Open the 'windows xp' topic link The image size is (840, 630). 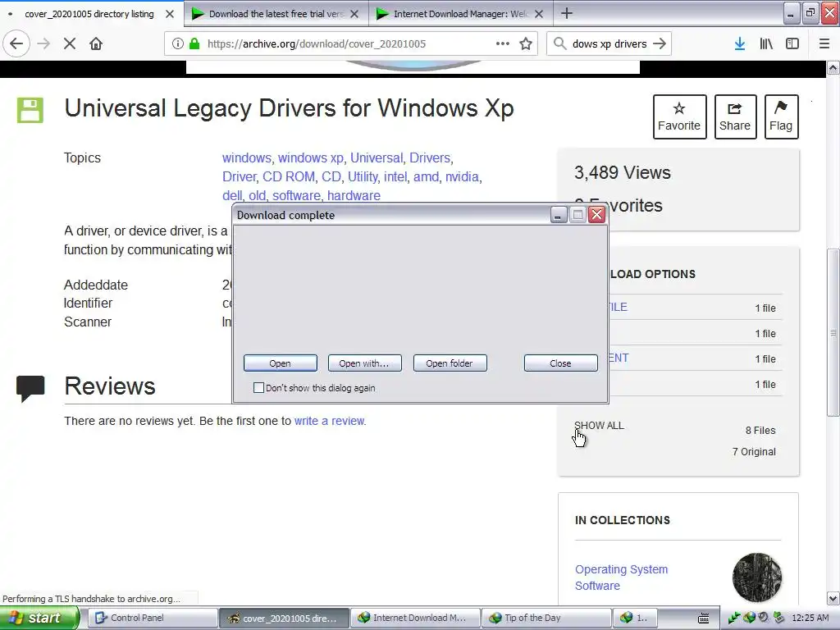tap(311, 158)
